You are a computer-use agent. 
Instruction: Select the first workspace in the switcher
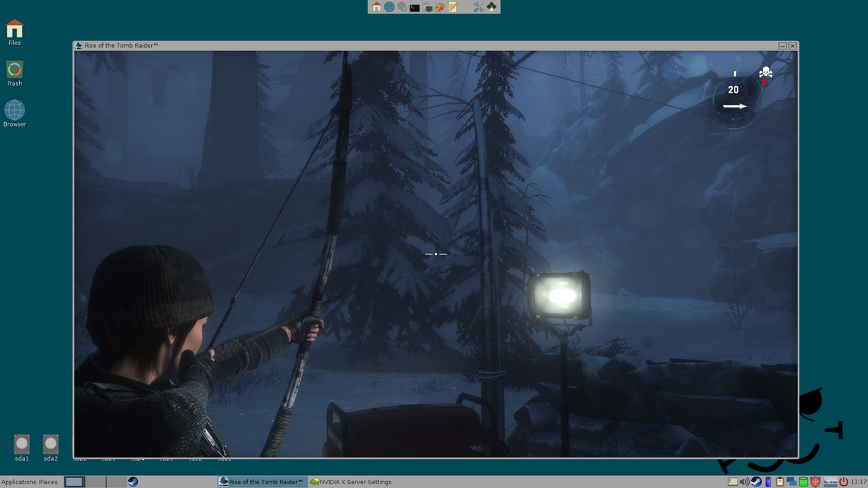pyautogui.click(x=74, y=482)
